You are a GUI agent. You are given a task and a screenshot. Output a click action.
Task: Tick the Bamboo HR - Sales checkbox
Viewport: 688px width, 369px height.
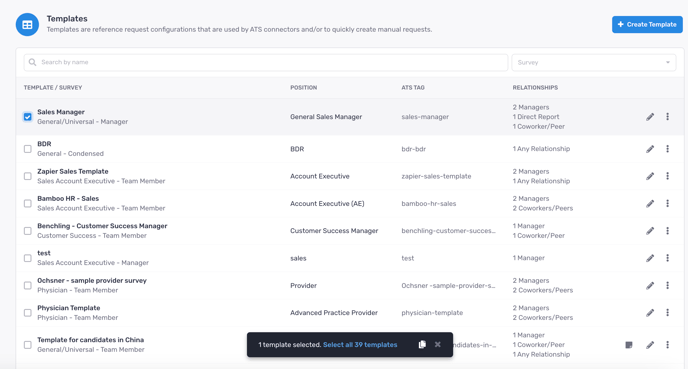pyautogui.click(x=28, y=204)
